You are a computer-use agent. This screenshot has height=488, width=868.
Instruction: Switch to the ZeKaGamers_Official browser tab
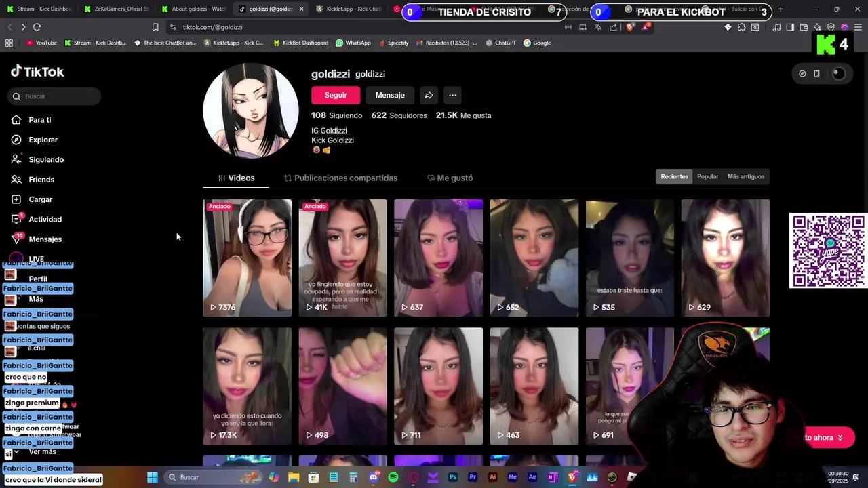click(116, 9)
